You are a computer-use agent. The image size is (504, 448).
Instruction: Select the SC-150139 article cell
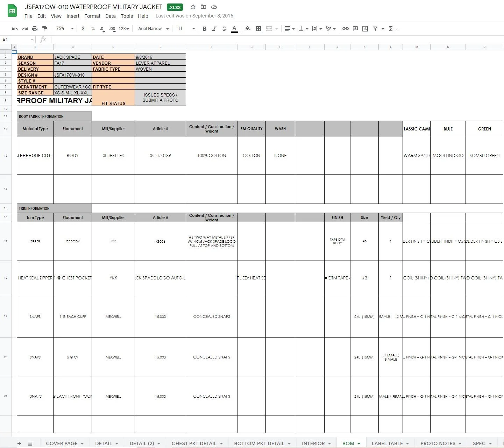click(x=160, y=156)
